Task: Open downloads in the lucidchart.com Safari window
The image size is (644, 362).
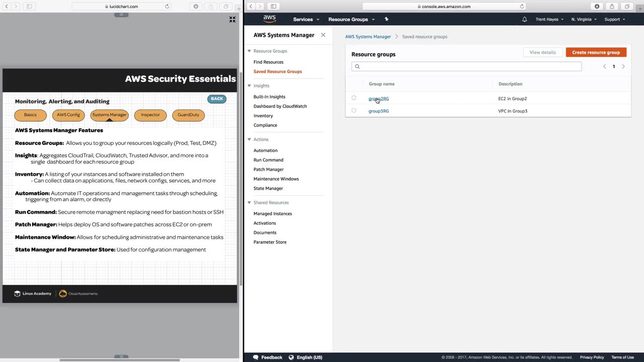Action: (196, 7)
